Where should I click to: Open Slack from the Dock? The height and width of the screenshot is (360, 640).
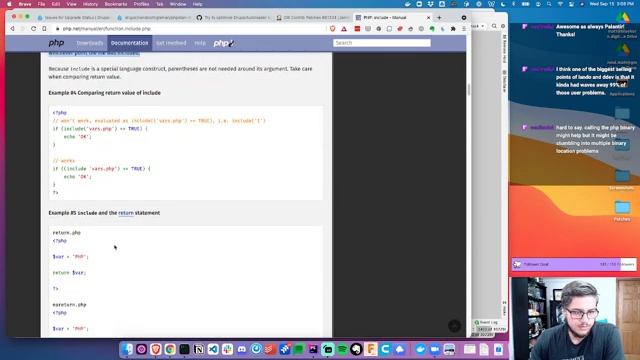(227, 349)
